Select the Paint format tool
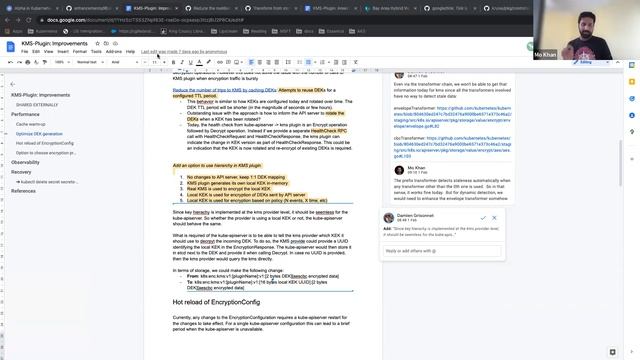Image resolution: width=640 pixels, height=360 pixels. click(45, 62)
